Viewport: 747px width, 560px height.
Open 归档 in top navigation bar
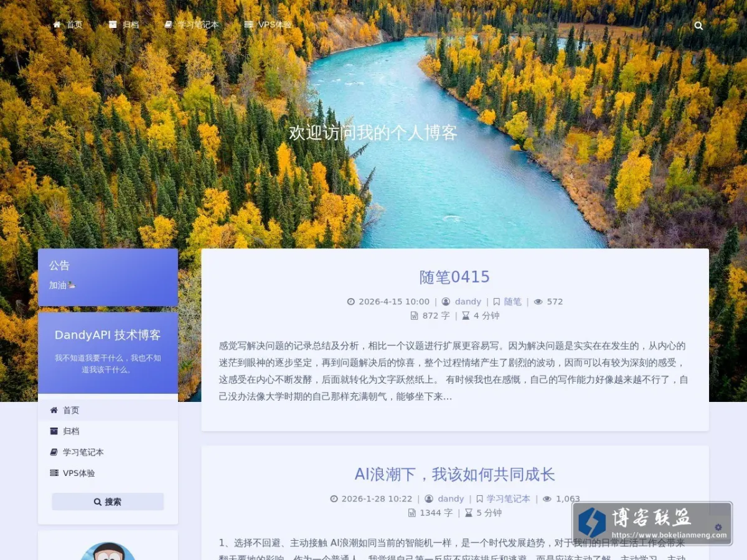(x=124, y=25)
